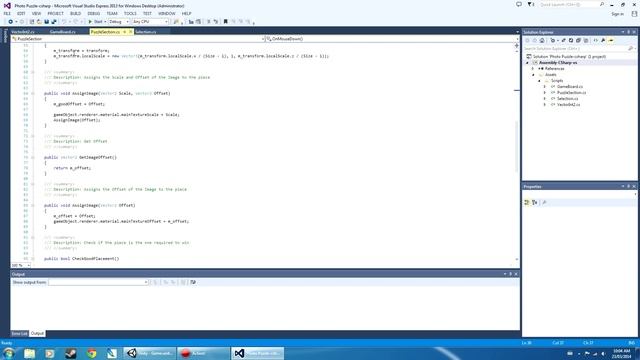The image size is (640, 360).
Task: Open Windows Explorer from the taskbar
Action: click(x=29, y=353)
